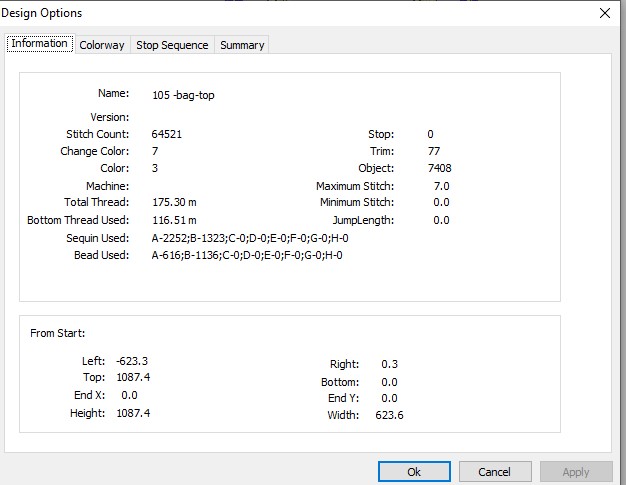
Task: Click the Trim value 77
Action: click(x=434, y=151)
